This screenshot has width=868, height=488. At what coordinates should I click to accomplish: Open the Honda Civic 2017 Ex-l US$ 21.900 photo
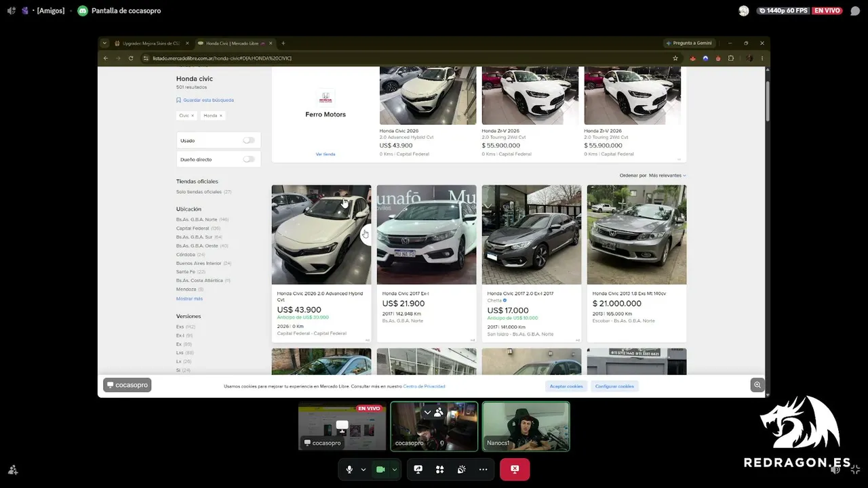[427, 235]
